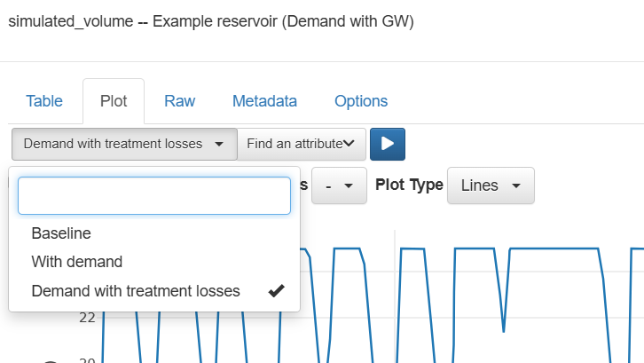Click the checkmark beside Demand with treatment losses
This screenshot has width=644, height=363.
276,290
